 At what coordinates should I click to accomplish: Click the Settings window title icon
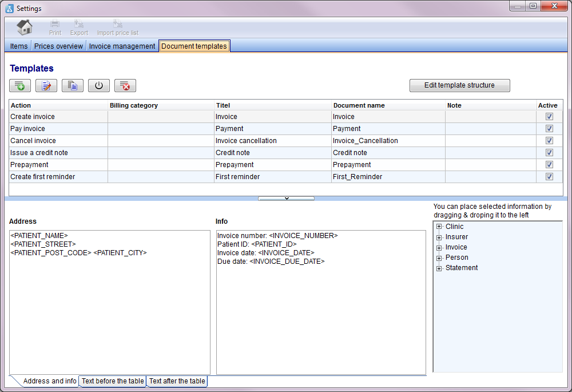point(10,8)
